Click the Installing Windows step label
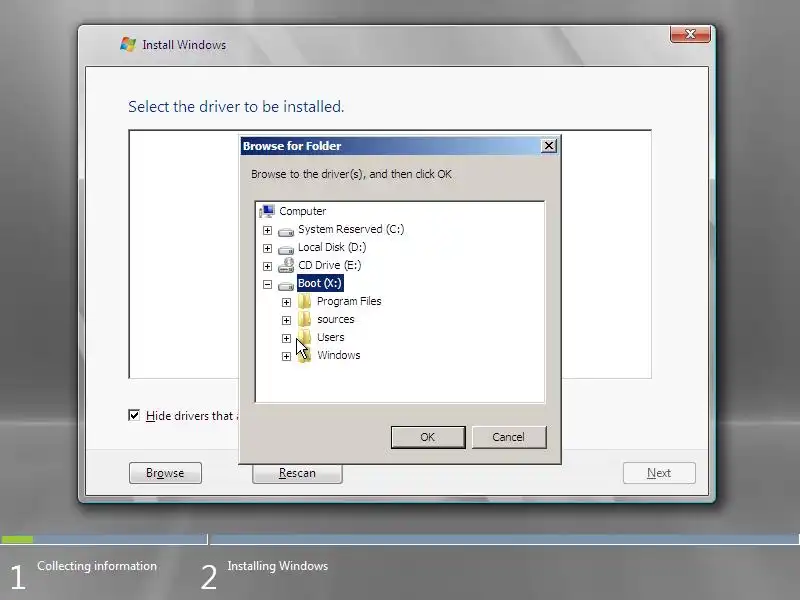Image resolution: width=800 pixels, height=600 pixels. (x=278, y=566)
